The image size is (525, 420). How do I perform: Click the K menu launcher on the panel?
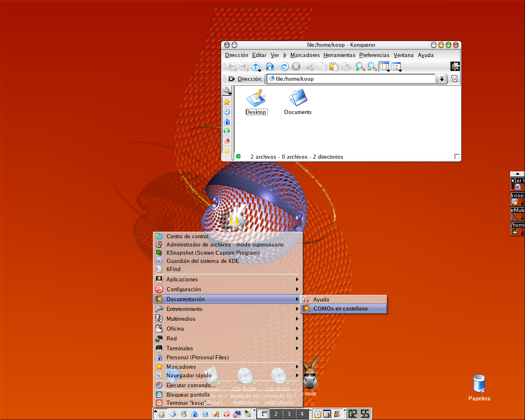click(160, 414)
